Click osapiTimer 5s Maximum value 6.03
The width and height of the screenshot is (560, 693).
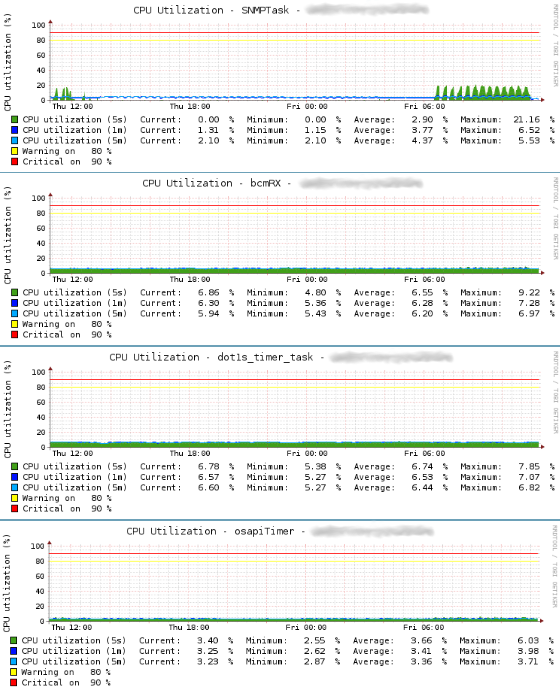tap(528, 640)
